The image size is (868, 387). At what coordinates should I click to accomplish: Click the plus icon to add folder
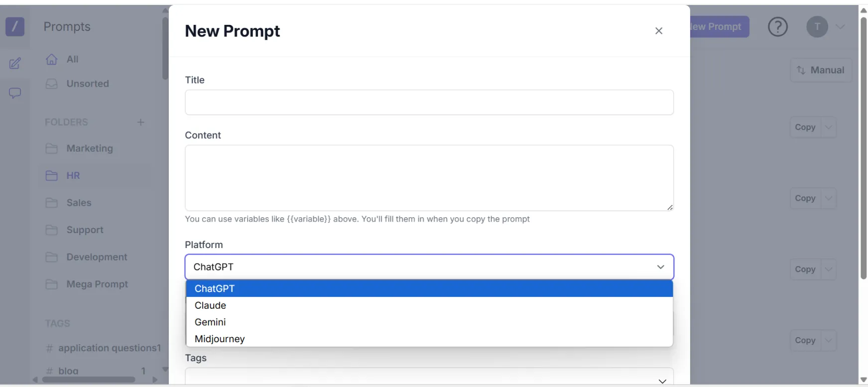141,123
